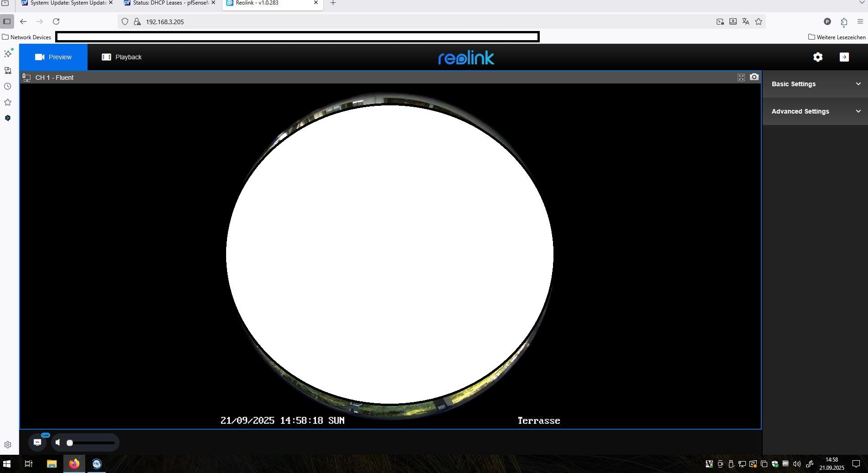The image size is (868, 473).
Task: Open the Windows Start menu
Action: (x=7, y=464)
